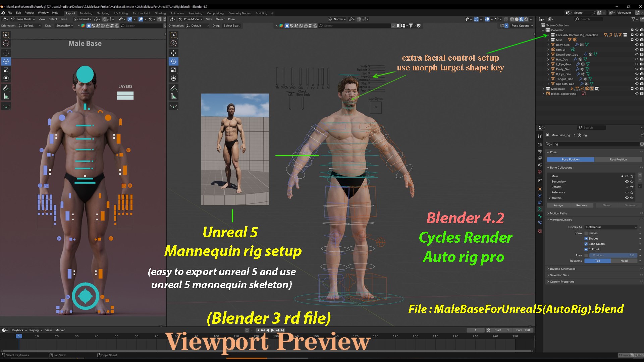This screenshot has width=644, height=362.
Task: Open Pose Mode dropdown in right viewport
Action: [191, 19]
